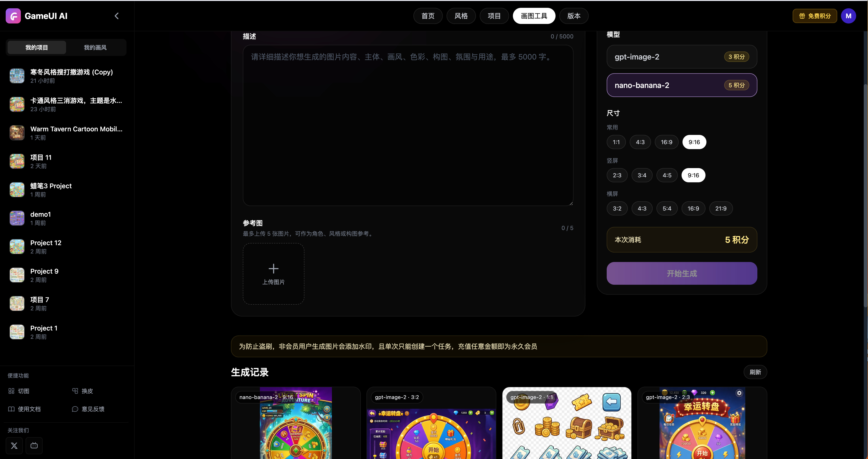Go to the 风格 navigation tab
Viewport: 868px width, 459px height.
tap(461, 16)
